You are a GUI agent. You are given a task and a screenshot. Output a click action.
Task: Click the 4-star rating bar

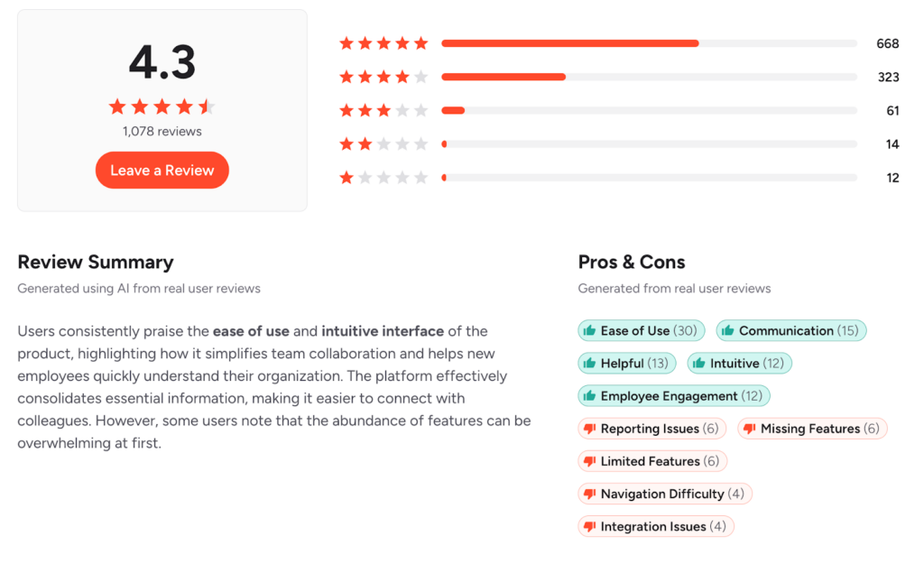tap(649, 77)
